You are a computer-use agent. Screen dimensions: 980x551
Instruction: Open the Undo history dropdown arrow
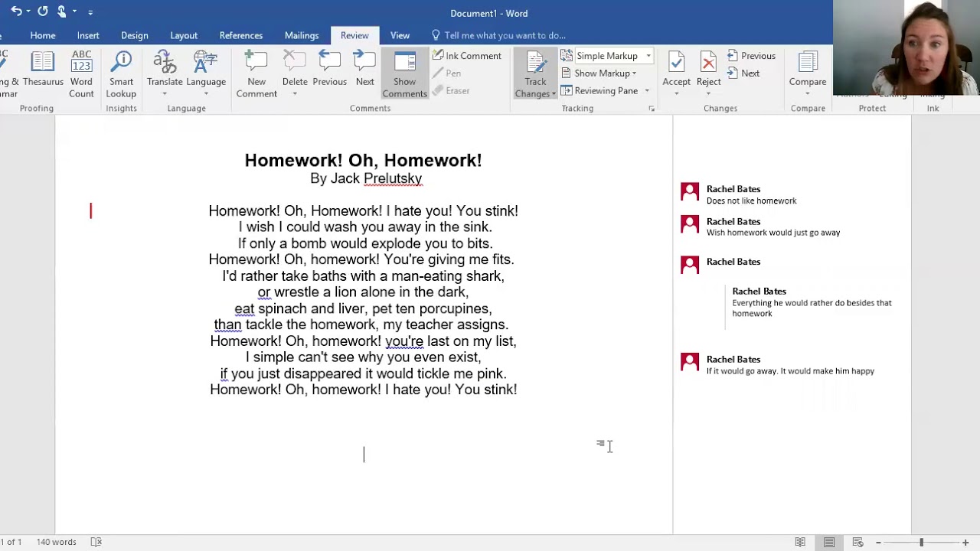coord(28,11)
